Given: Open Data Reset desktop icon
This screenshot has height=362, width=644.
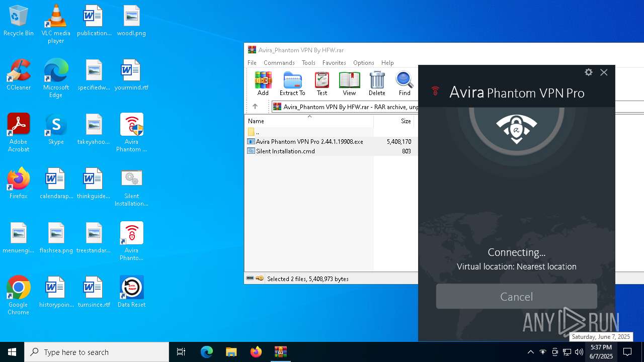Looking at the screenshot, I should 131,292.
